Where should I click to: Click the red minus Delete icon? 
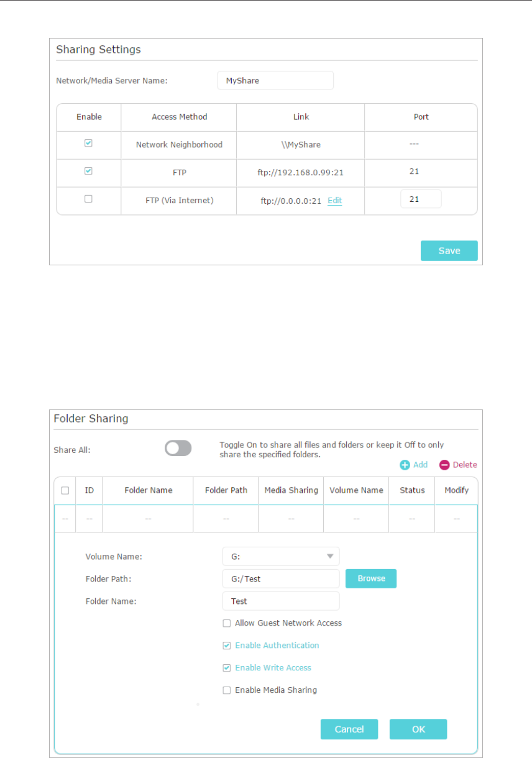coord(444,465)
